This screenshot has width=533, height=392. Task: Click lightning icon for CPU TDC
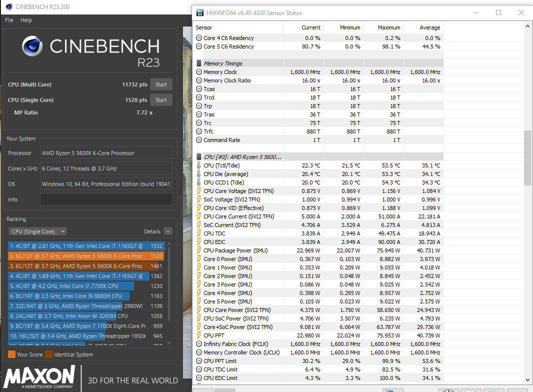199,233
